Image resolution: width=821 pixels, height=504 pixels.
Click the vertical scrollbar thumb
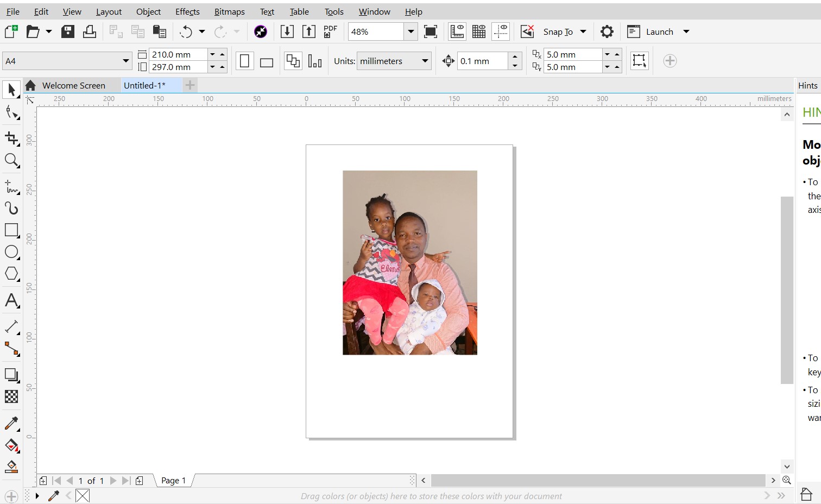787,290
